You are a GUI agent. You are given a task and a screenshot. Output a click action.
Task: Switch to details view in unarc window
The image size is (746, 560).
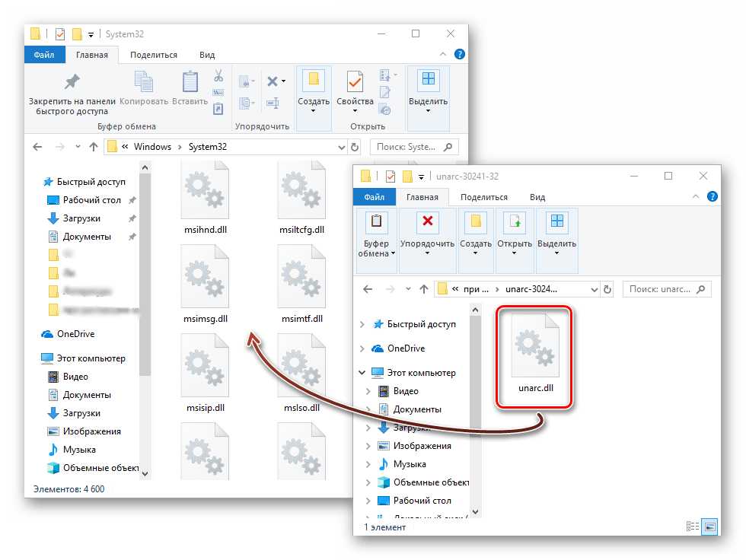click(693, 527)
